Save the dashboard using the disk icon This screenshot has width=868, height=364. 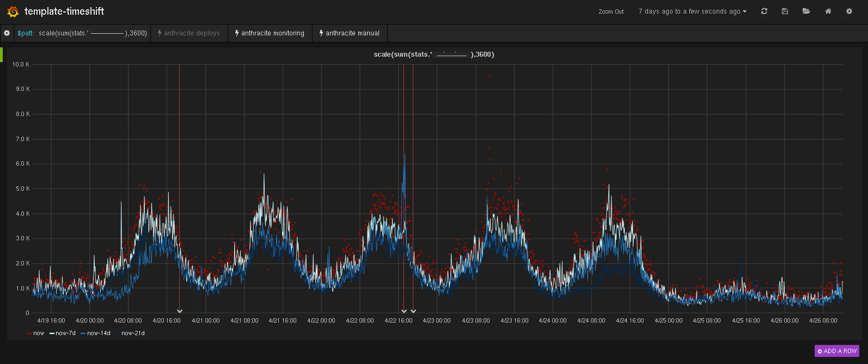click(785, 11)
